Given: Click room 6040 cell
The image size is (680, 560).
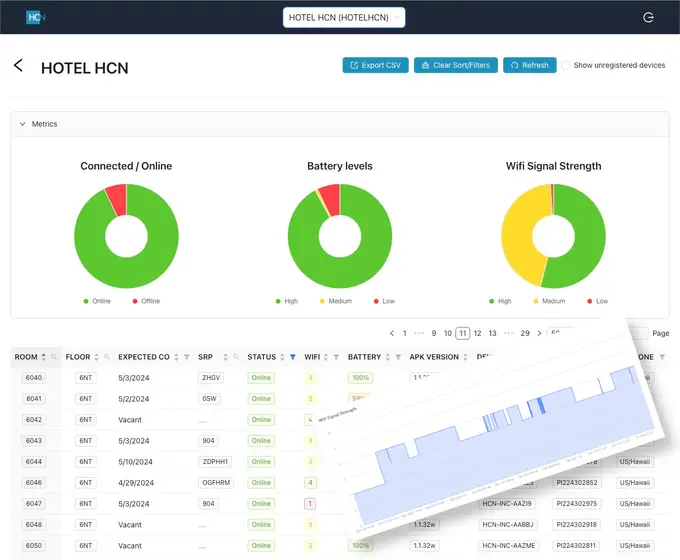Looking at the screenshot, I should tap(34, 377).
